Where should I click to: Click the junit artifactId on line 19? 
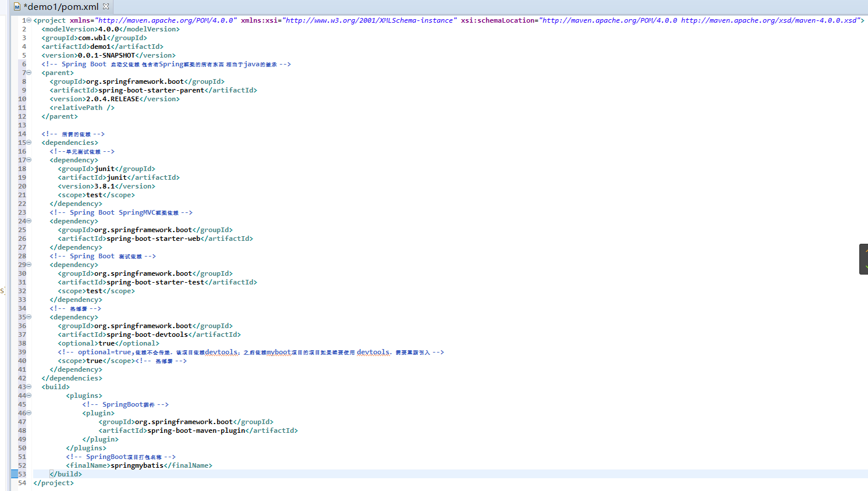pyautogui.click(x=117, y=177)
